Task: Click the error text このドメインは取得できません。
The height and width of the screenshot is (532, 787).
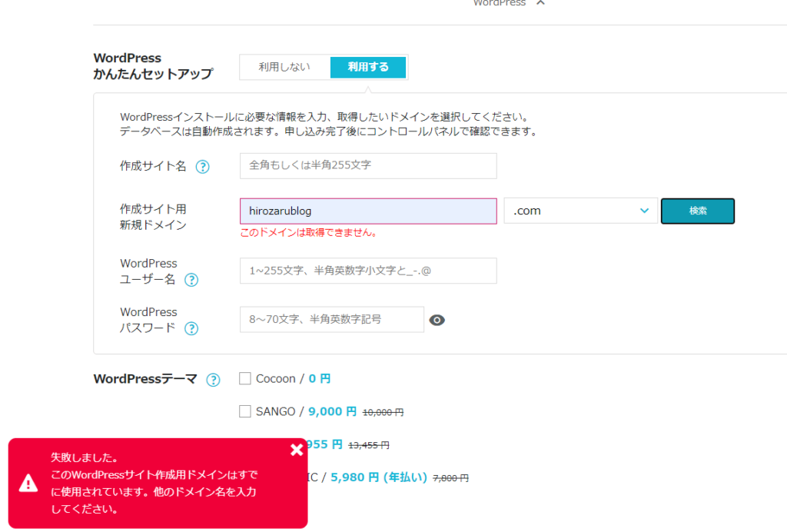Action: click(x=309, y=232)
